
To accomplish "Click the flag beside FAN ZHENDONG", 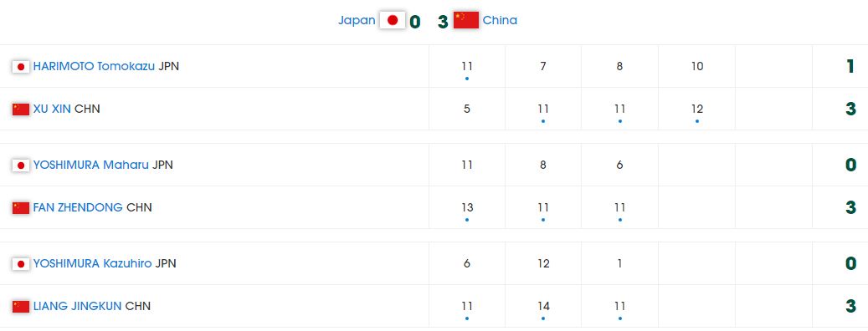I will pos(21,208).
